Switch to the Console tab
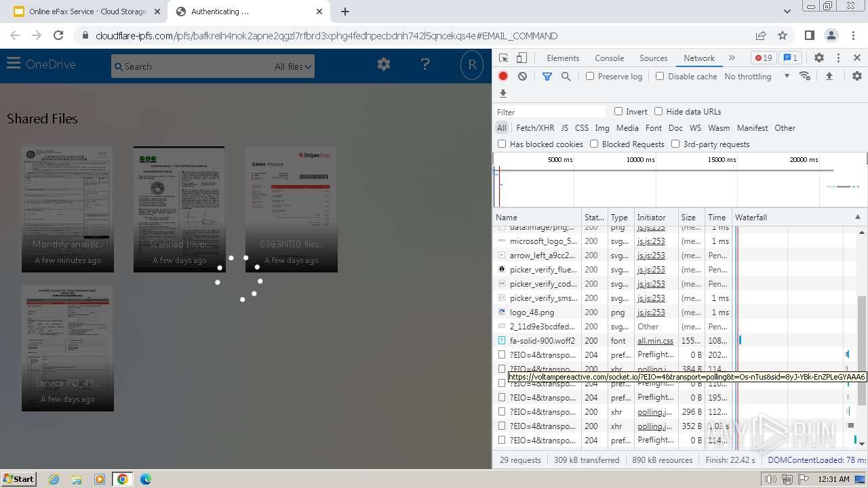 point(609,58)
